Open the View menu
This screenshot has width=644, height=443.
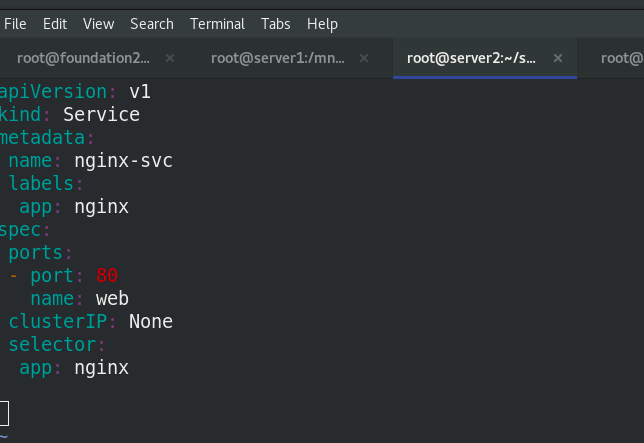[x=99, y=24]
